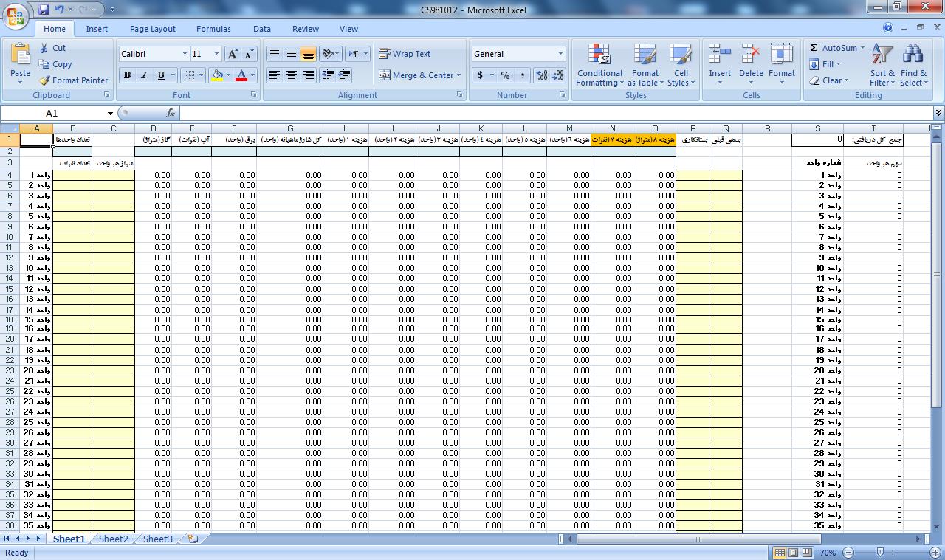Click the Percent Style icon

click(x=505, y=75)
